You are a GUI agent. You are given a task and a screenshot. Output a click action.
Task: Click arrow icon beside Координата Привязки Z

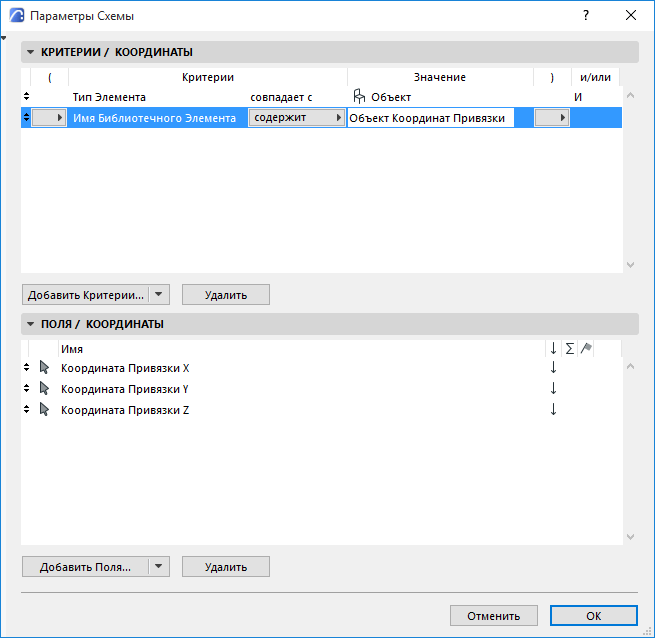click(44, 410)
